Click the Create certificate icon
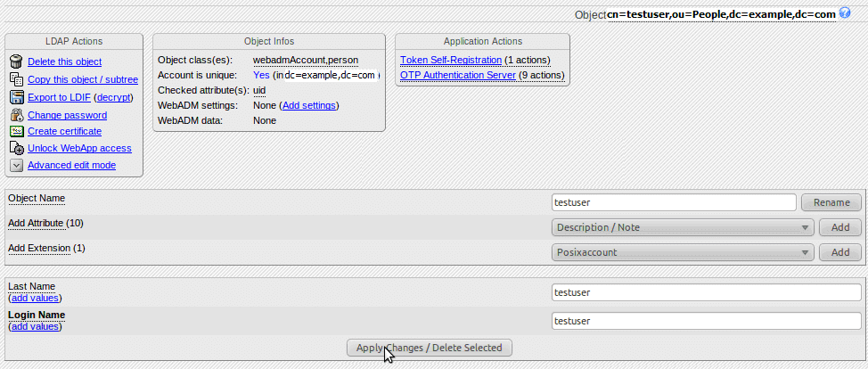 click(x=16, y=131)
